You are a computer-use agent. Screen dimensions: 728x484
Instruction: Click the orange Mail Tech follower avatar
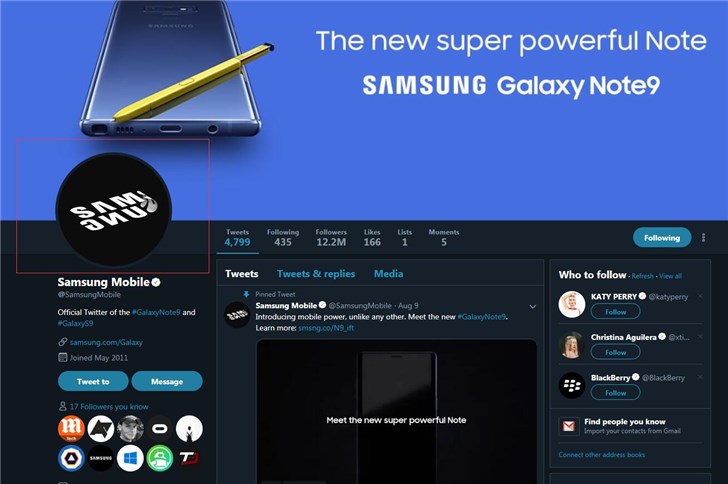[x=71, y=428]
